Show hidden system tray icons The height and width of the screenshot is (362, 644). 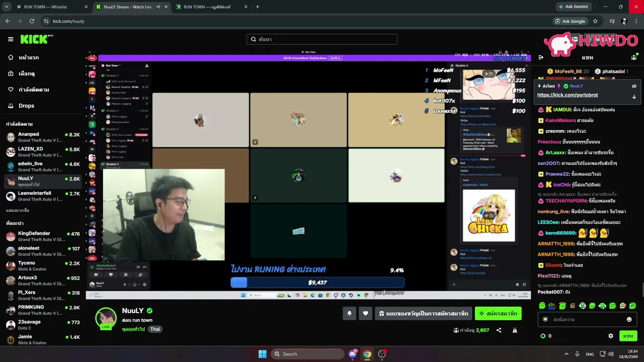point(567,354)
